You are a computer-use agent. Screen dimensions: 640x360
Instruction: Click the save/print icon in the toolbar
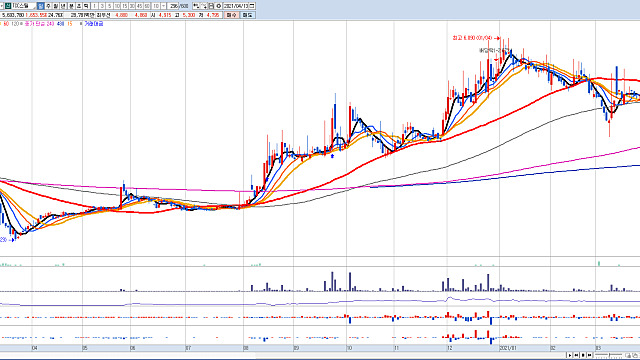click(211, 6)
